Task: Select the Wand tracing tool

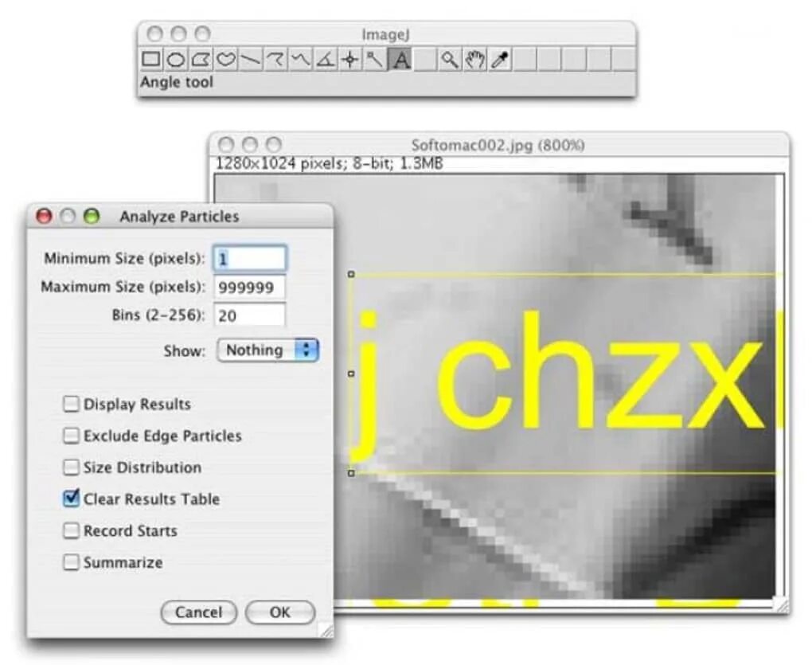Action: [375, 60]
